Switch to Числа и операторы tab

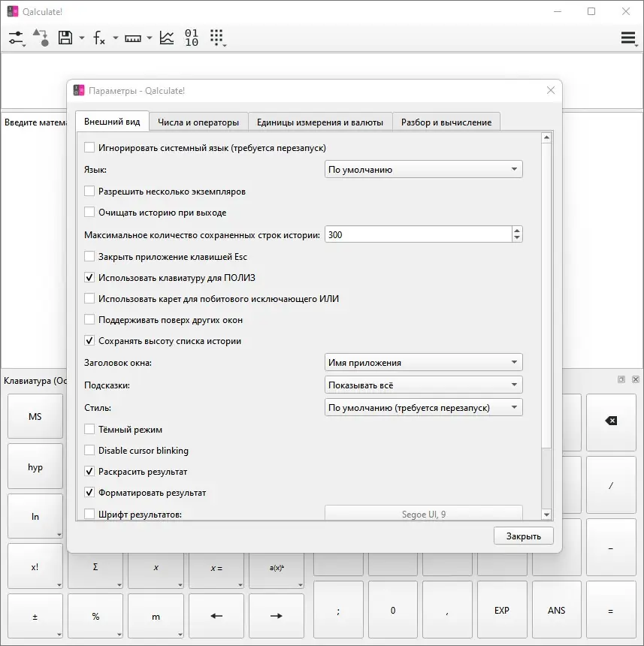[198, 122]
